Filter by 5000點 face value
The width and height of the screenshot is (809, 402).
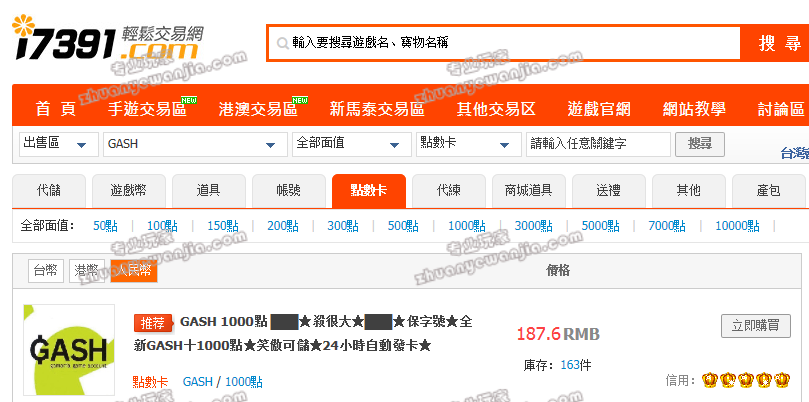(601, 226)
